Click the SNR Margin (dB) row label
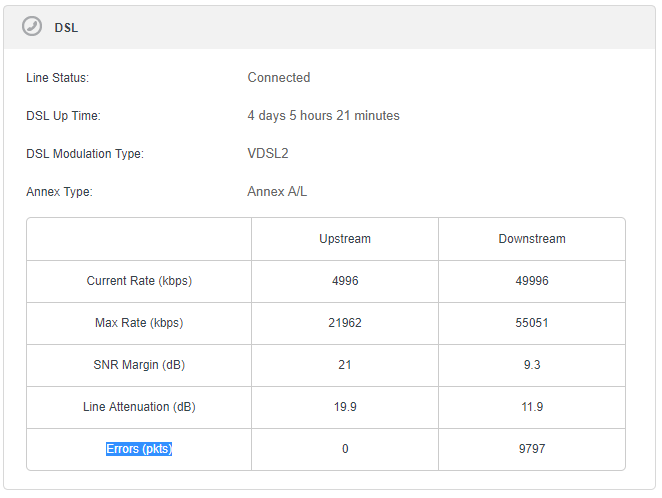662x498 pixels. click(139, 365)
